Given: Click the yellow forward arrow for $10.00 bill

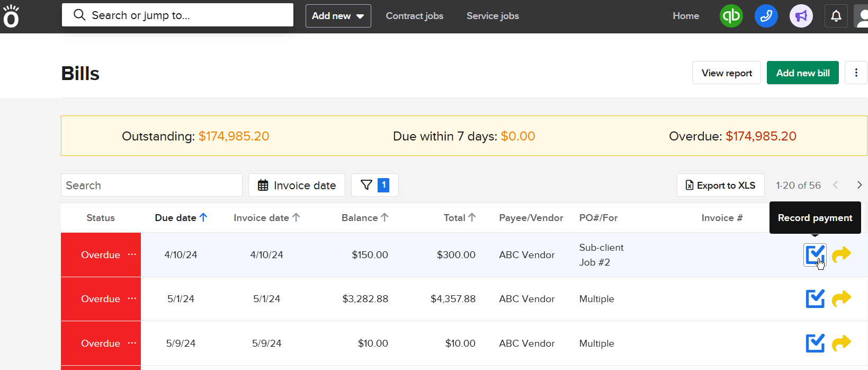Looking at the screenshot, I should pyautogui.click(x=841, y=343).
